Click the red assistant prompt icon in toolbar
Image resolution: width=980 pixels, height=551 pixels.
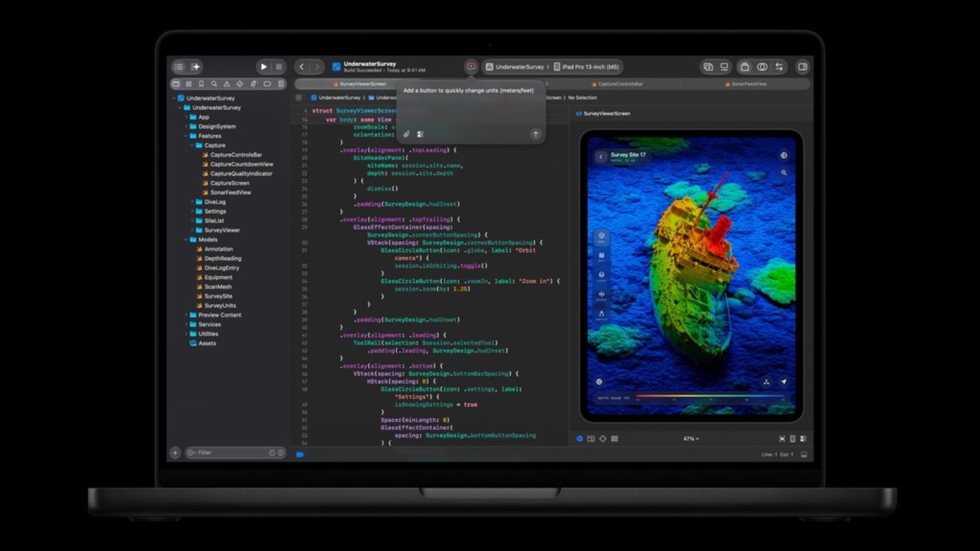pyautogui.click(x=471, y=67)
